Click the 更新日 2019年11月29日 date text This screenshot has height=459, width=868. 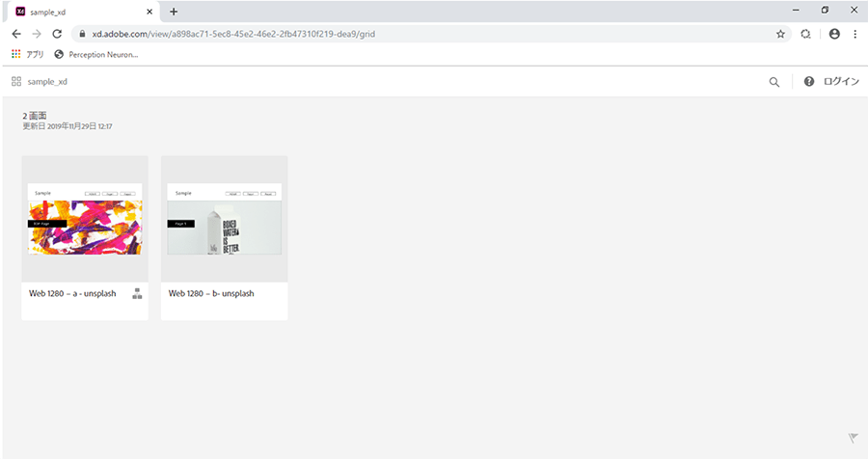pos(67,126)
